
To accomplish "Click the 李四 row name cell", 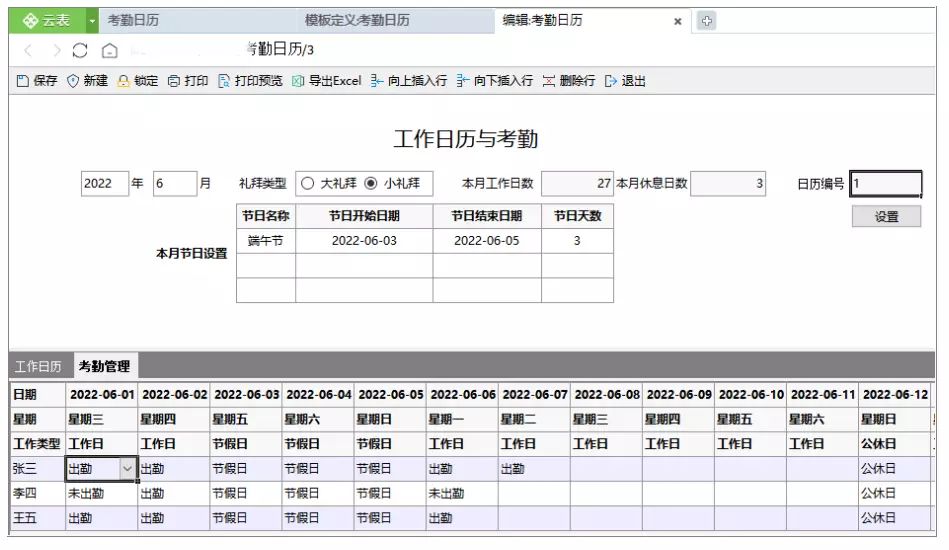I will coord(38,494).
